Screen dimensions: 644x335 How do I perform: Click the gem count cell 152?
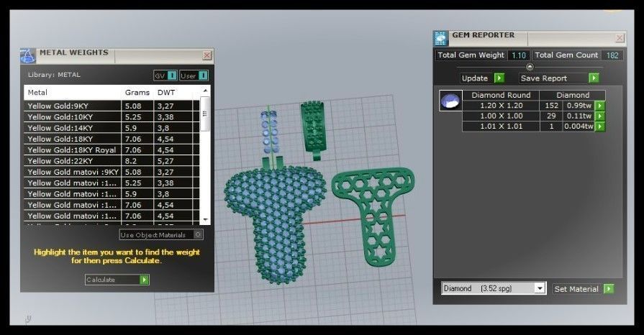(551, 106)
